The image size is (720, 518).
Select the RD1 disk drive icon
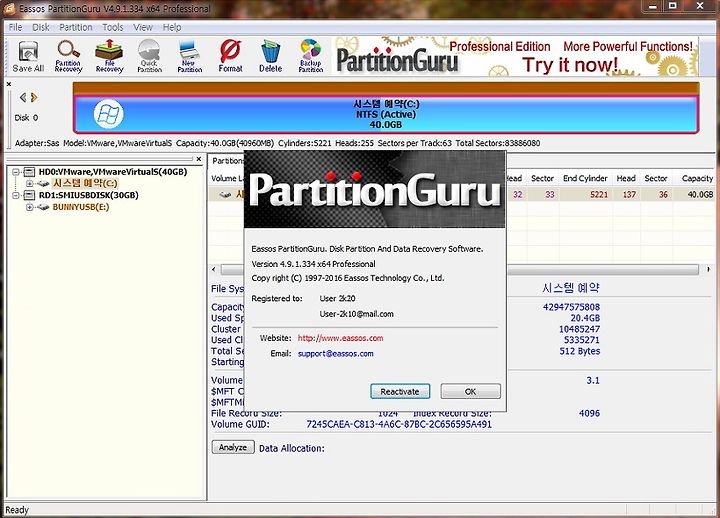tap(29, 195)
